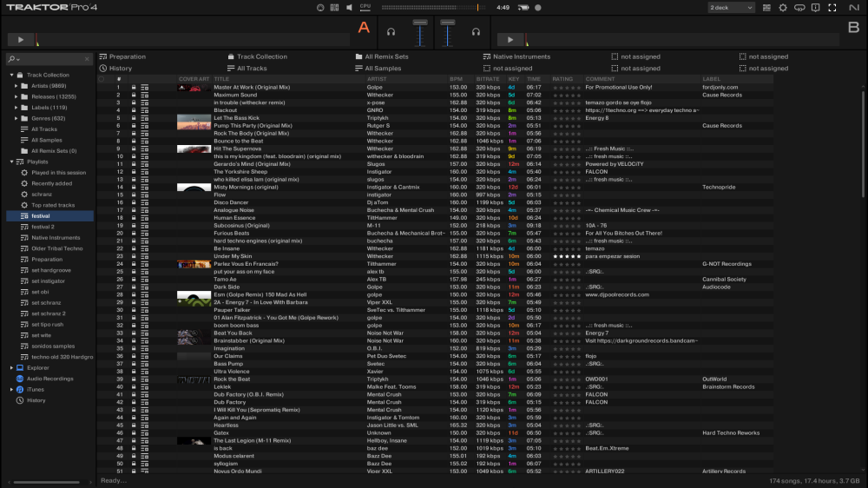The image size is (868, 488).
Task: Expand the Explorer tree node
Action: [11, 368]
